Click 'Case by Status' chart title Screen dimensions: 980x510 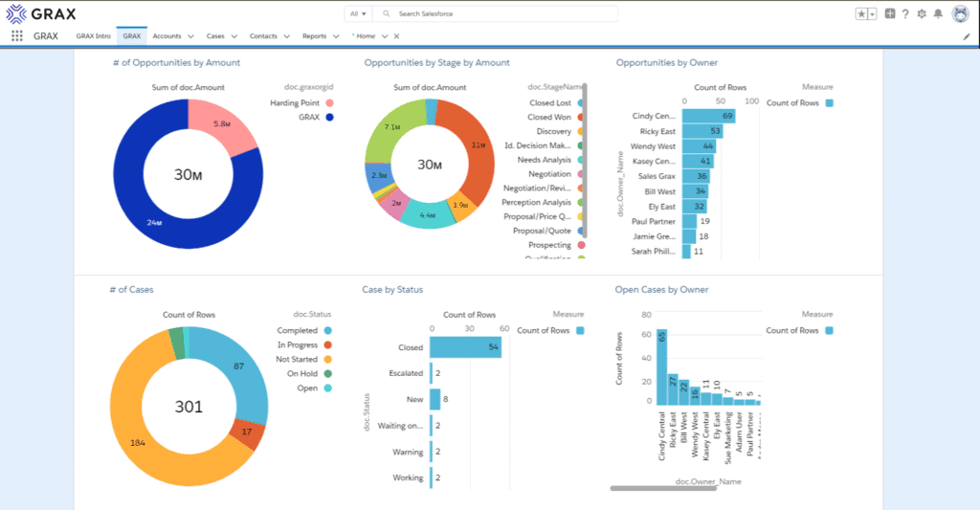tap(392, 289)
